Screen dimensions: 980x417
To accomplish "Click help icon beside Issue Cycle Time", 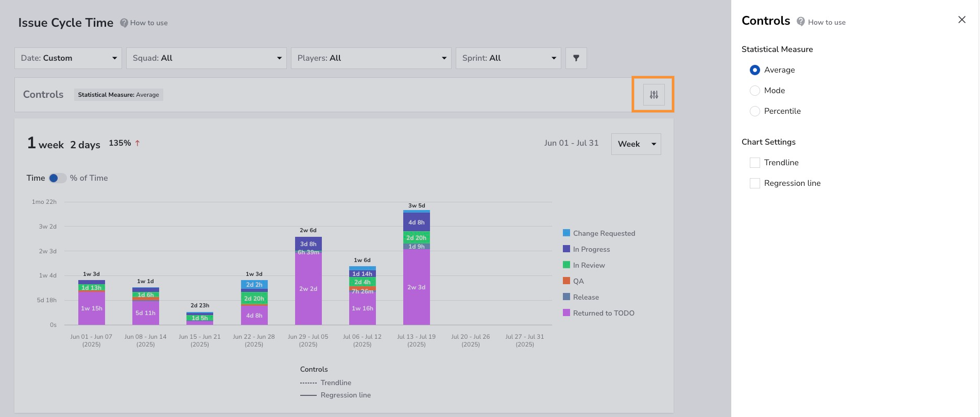I will 124,23.
